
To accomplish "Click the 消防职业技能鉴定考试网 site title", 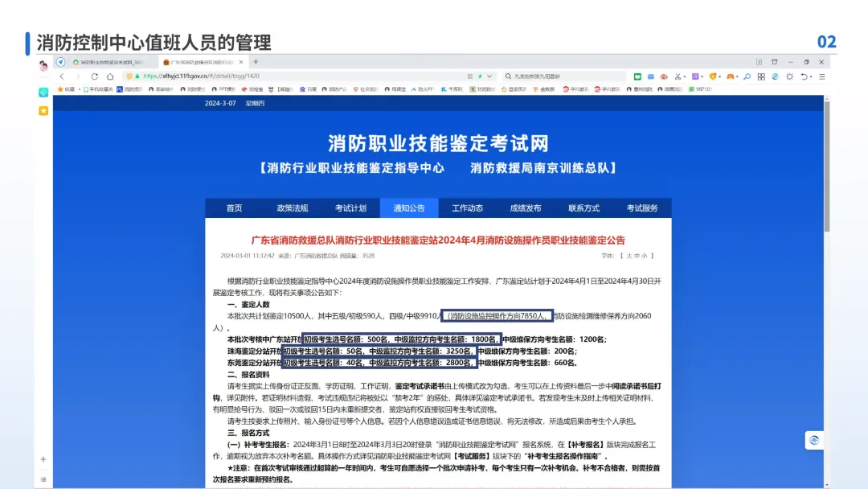I will click(x=438, y=143).
